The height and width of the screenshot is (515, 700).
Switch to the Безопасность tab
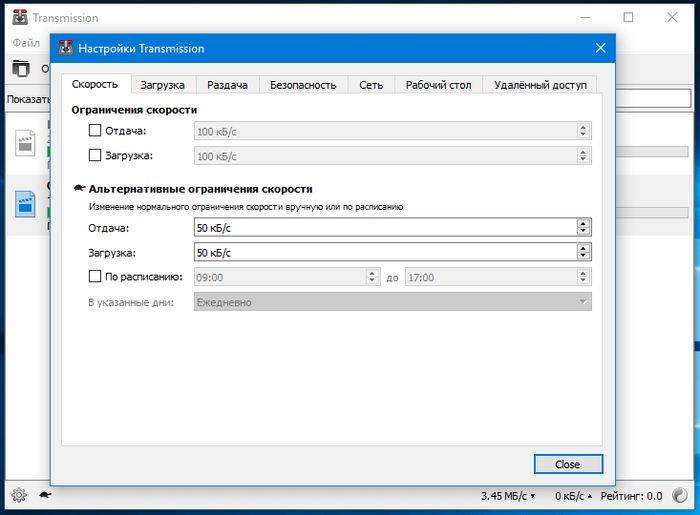click(x=303, y=85)
